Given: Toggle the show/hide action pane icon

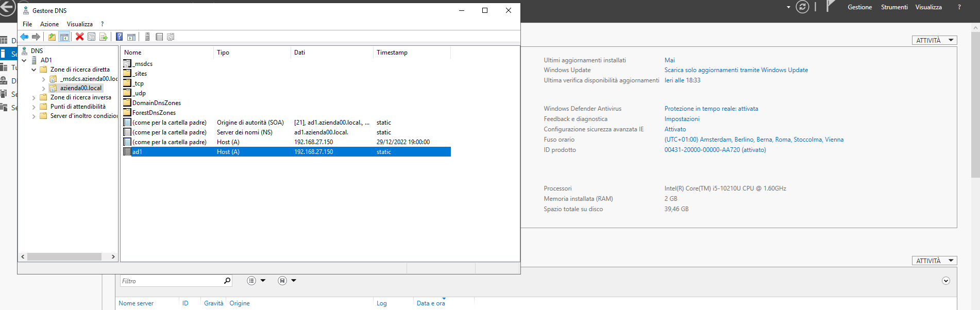Looking at the screenshot, I should (x=131, y=37).
